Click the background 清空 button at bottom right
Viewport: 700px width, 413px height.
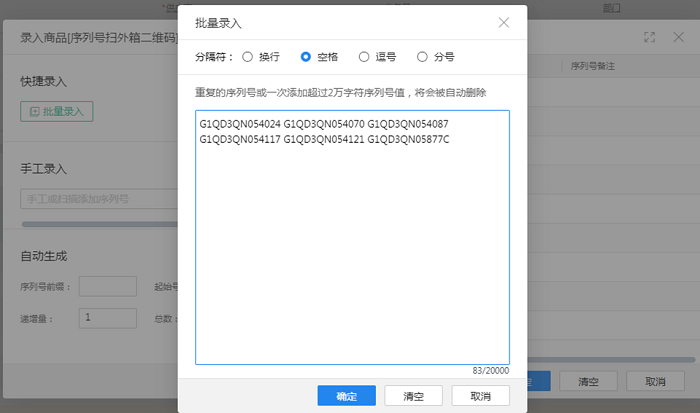587,381
